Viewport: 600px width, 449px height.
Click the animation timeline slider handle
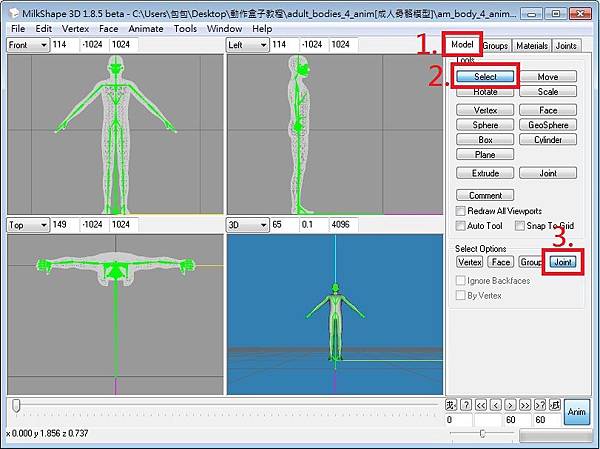[16, 406]
